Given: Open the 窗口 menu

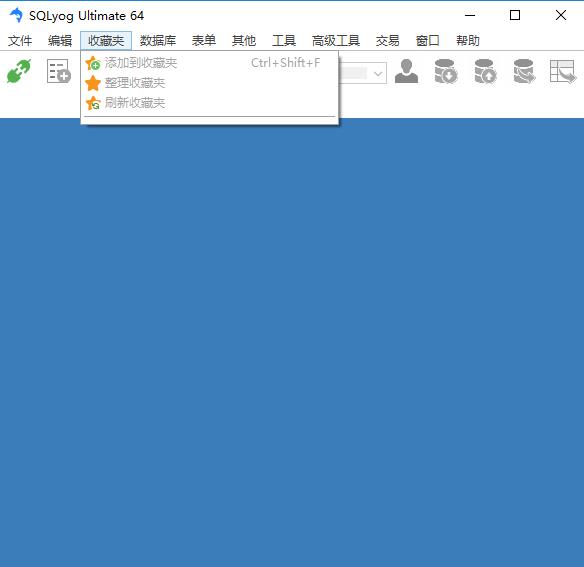Looking at the screenshot, I should (428, 40).
